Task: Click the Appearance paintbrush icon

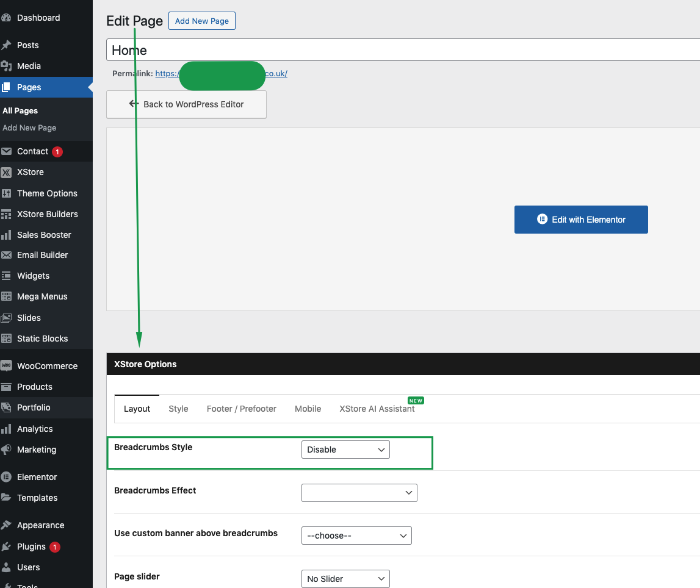Action: click(x=6, y=525)
